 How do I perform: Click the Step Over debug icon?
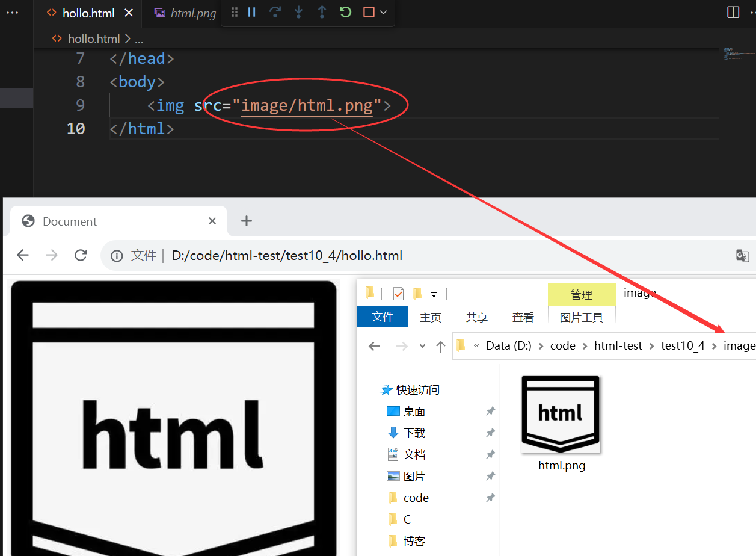(x=275, y=12)
